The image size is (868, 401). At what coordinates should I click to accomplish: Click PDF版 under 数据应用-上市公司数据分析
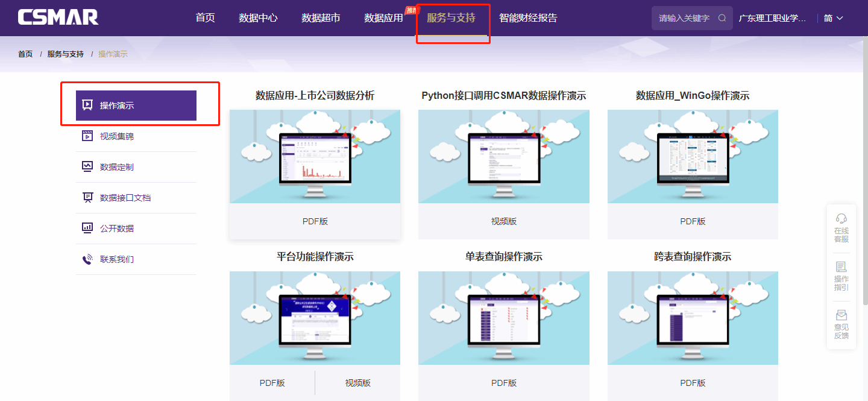tap(315, 221)
